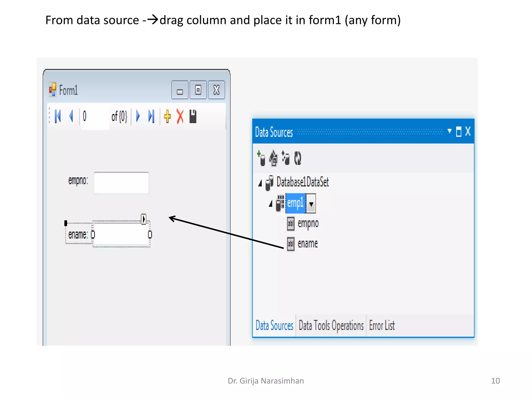Viewport: 532px width, 399px height.
Task: Click the ename textbox smart tag glyph
Action: pos(143,219)
